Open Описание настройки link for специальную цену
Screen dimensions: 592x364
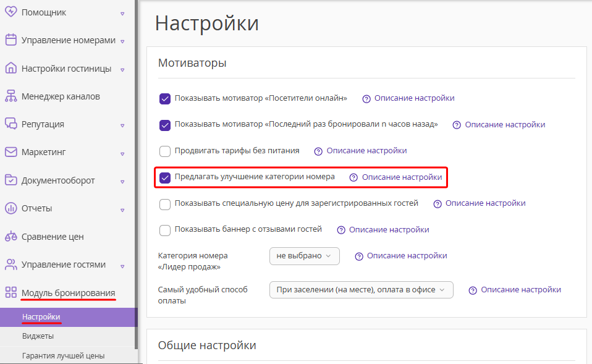point(485,203)
